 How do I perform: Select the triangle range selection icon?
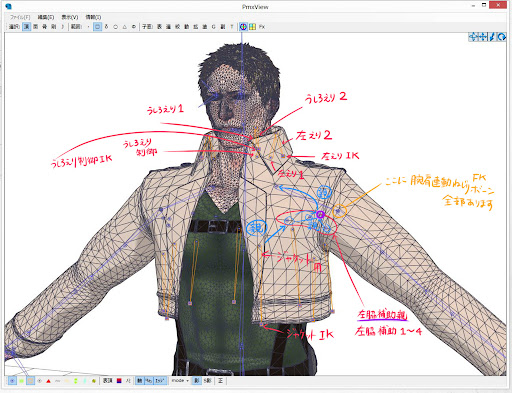124,27
